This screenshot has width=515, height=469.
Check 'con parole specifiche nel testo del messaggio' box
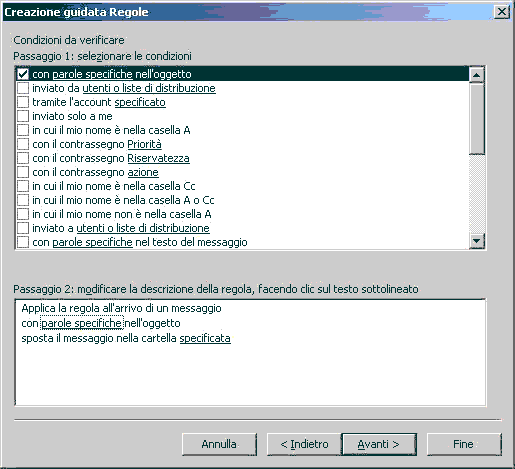click(23, 242)
